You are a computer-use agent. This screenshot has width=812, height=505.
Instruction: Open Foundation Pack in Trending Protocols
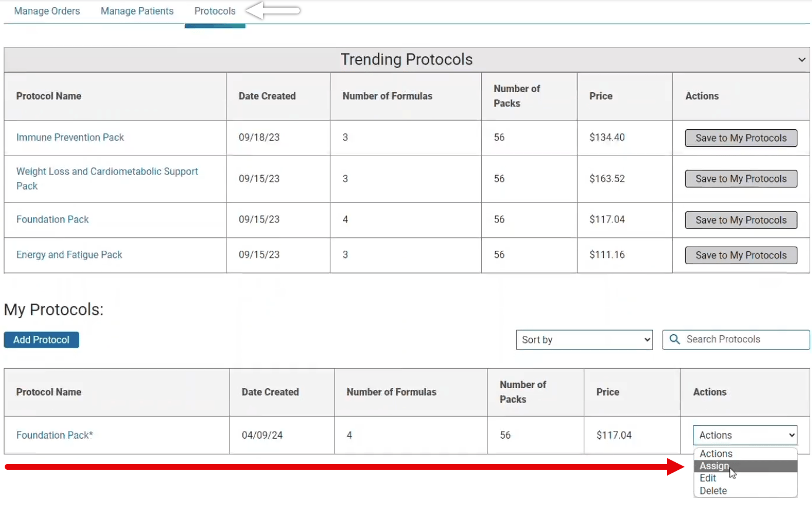53,220
